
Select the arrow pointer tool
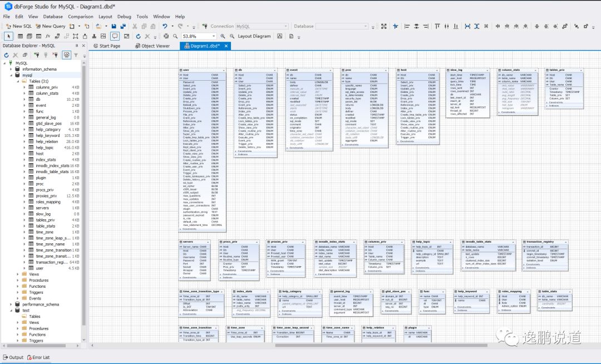[x=8, y=36]
